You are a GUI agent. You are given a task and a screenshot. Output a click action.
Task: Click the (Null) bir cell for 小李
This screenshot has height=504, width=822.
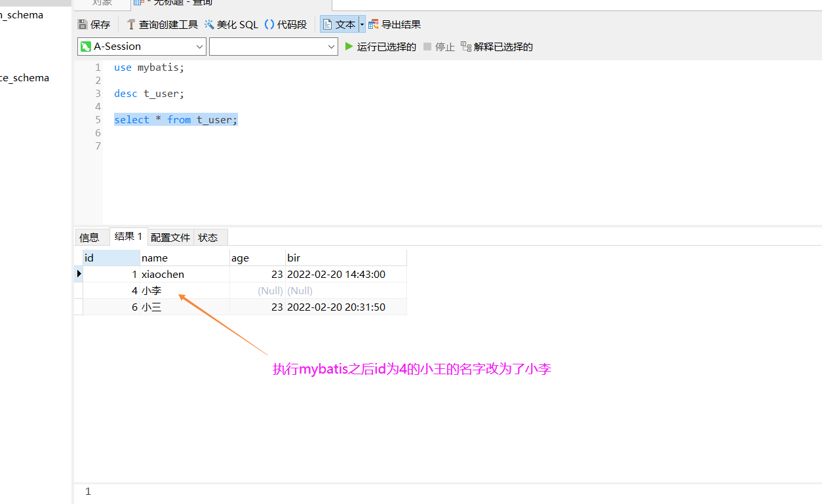tap(346, 290)
